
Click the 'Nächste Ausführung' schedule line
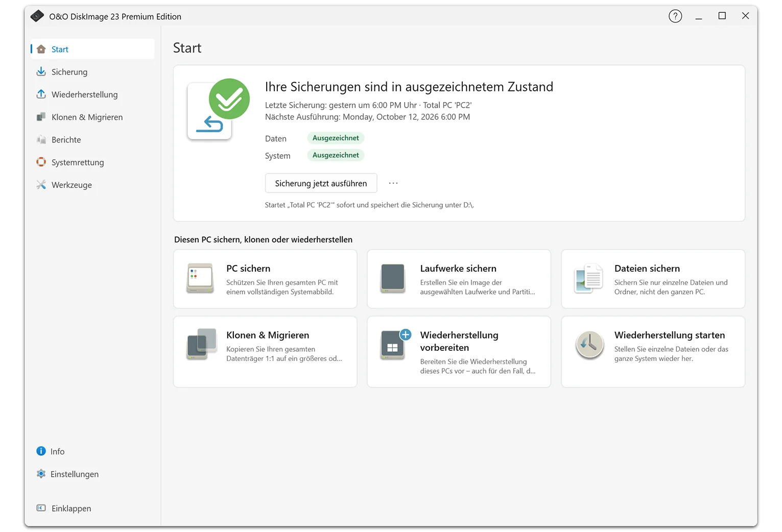[367, 117]
